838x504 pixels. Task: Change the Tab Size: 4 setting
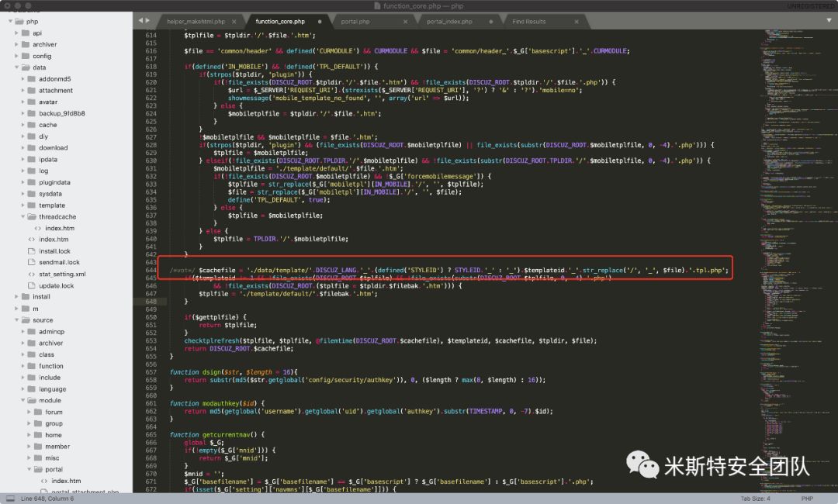pos(755,499)
